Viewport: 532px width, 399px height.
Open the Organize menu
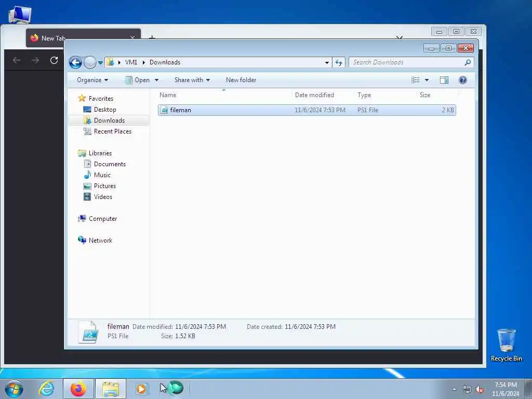click(x=92, y=80)
